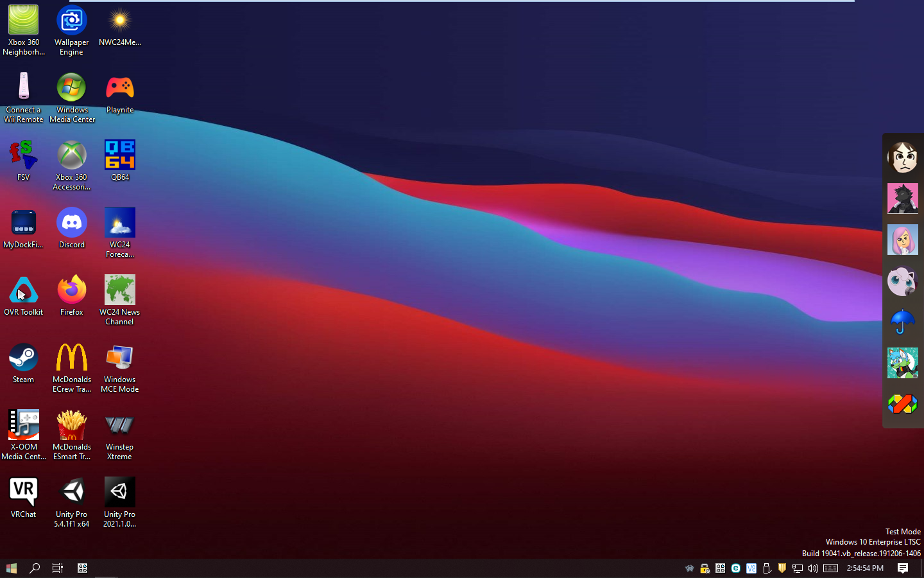Click the taskbar clock showing 2:54:54 PM

[865, 568]
